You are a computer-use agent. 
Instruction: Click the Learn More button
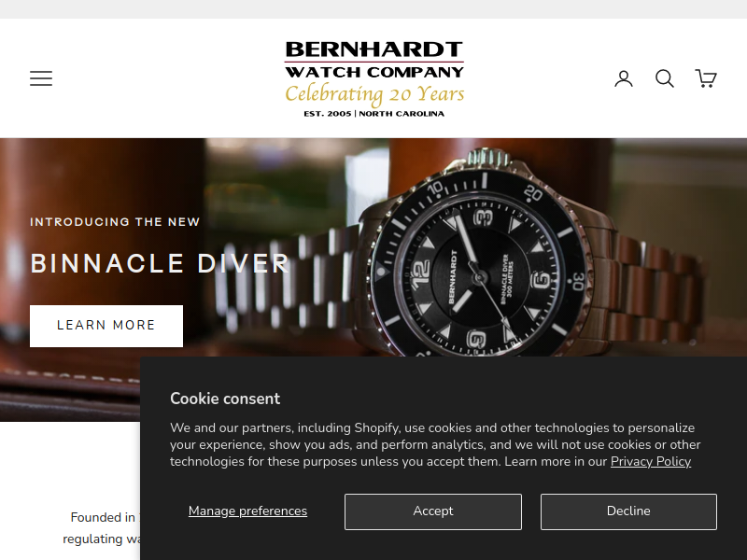pyautogui.click(x=106, y=326)
